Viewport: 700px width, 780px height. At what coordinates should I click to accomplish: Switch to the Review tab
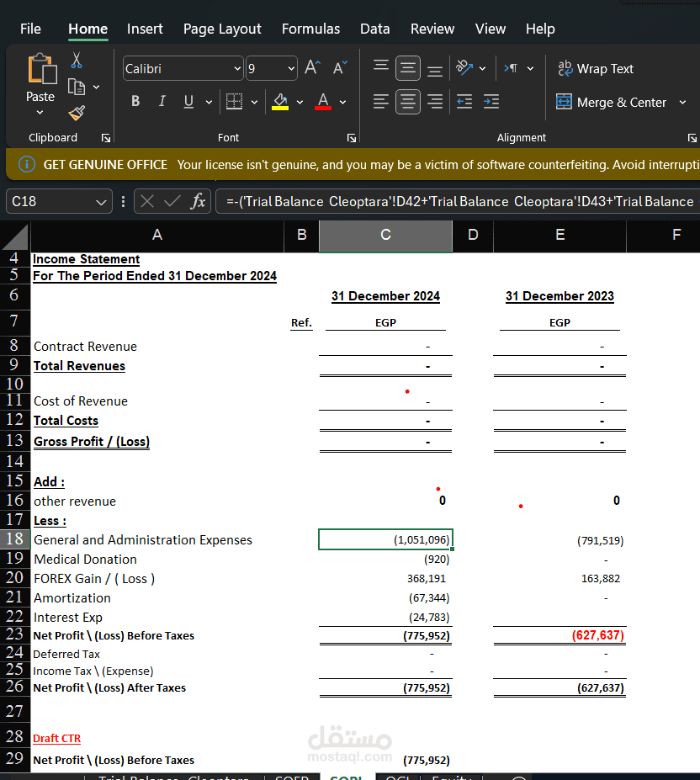pyautogui.click(x=432, y=29)
